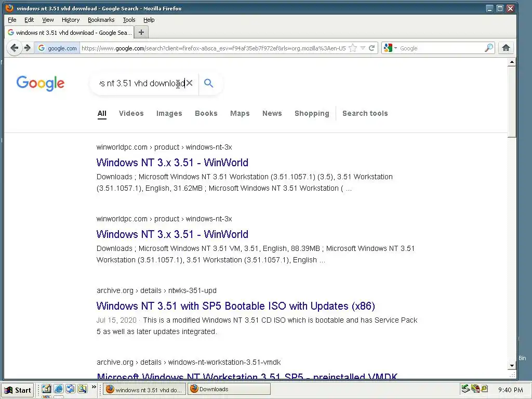Bookmark this page with the star icon
The width and height of the screenshot is (532, 399).
(353, 48)
